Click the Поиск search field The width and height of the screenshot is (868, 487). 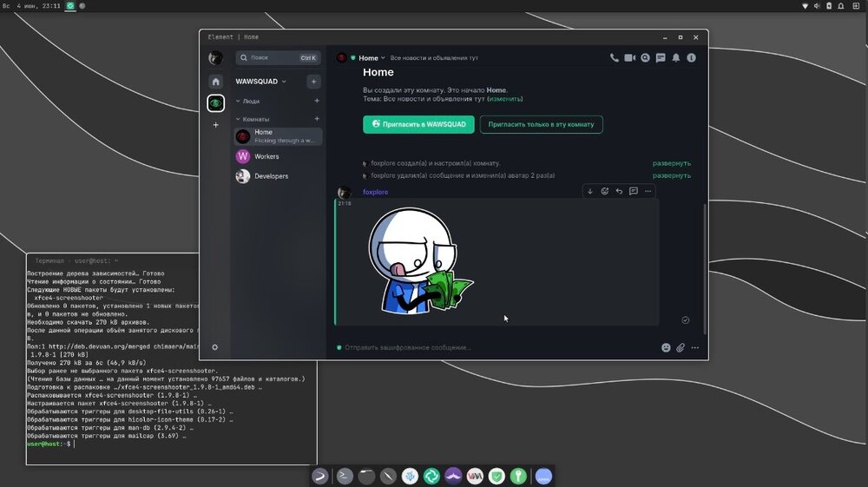tap(279, 57)
